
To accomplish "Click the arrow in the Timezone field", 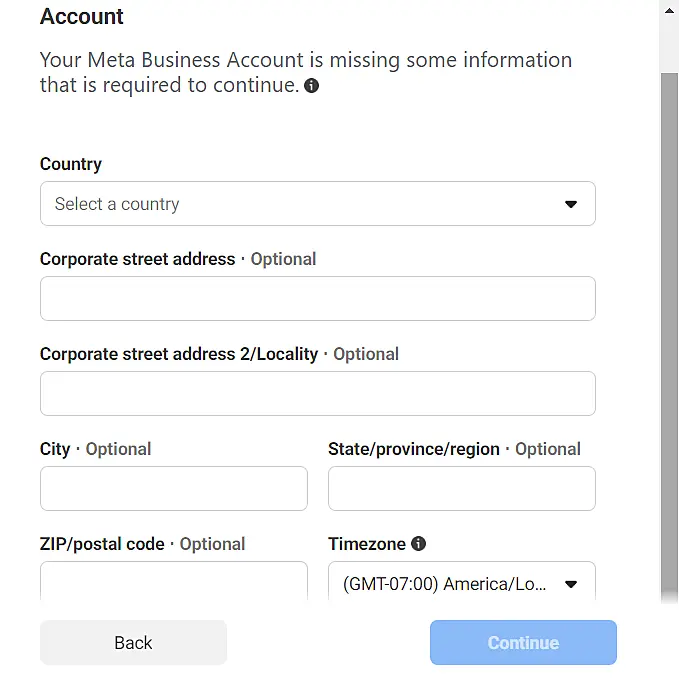I will click(x=571, y=584).
